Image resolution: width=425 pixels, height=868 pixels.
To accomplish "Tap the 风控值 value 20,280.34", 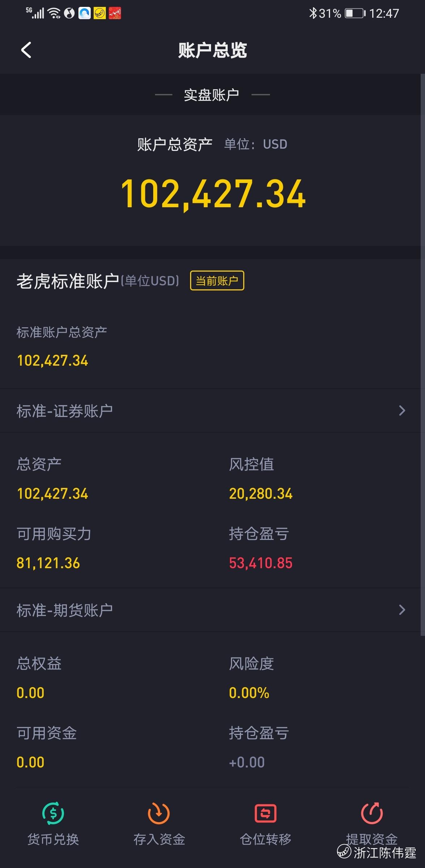I will pyautogui.click(x=261, y=494).
